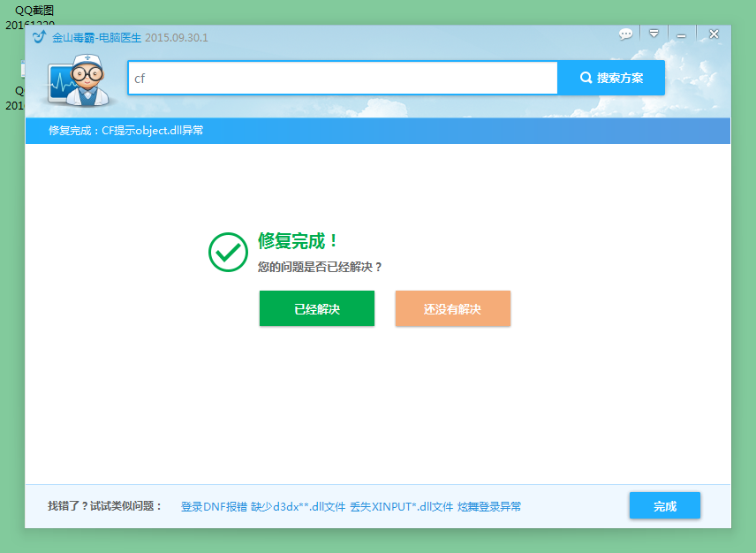The image size is (756, 553).
Task: Click the 金山毒霸-电脑医生 title text
Action: [x=96, y=38]
